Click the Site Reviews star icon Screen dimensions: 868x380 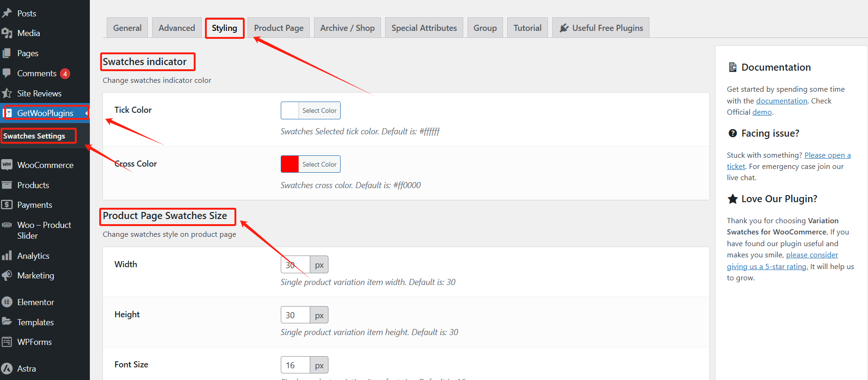[x=7, y=94]
